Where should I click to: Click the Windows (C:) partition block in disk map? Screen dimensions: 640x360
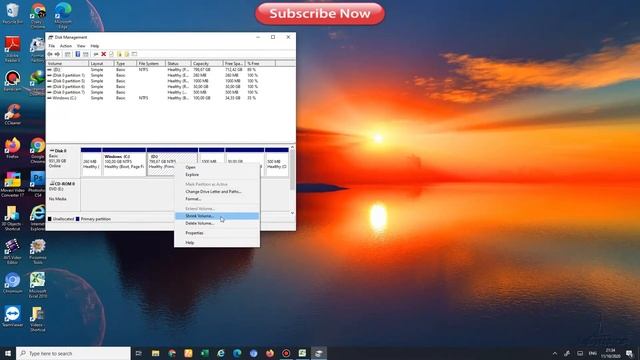click(124, 162)
